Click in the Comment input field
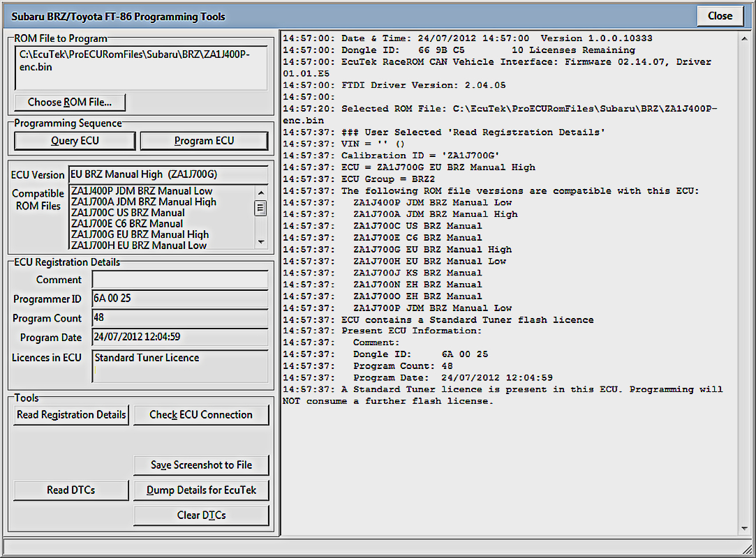This screenshot has width=756, height=558. click(180, 280)
